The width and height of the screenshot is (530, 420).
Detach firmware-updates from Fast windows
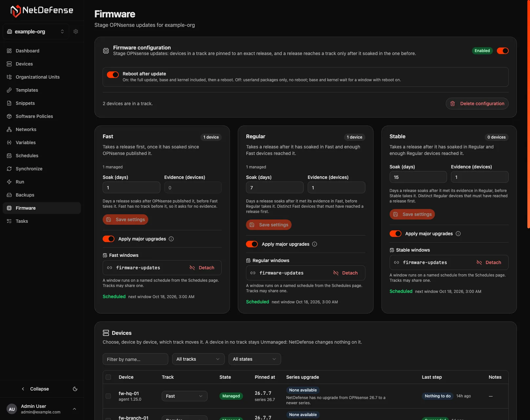coord(202,268)
